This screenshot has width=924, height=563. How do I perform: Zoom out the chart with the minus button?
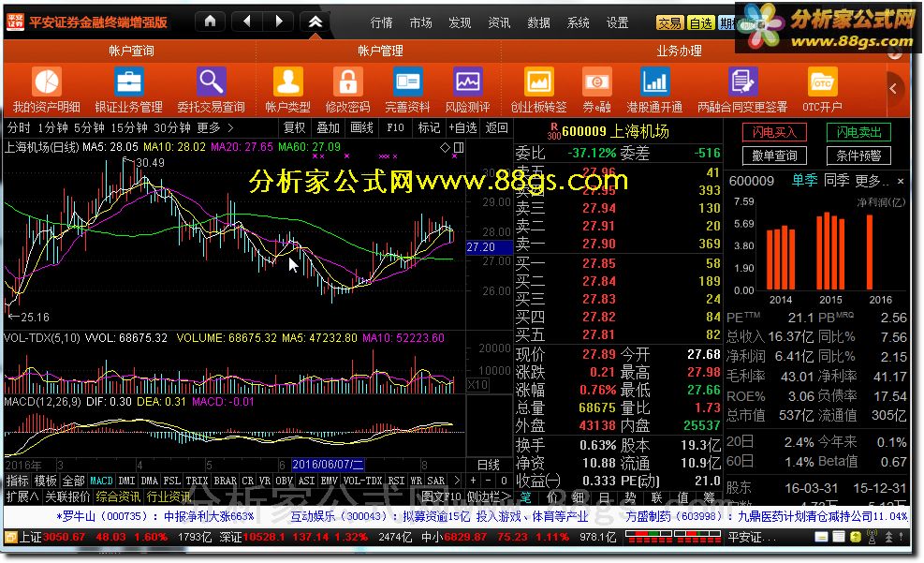488,481
